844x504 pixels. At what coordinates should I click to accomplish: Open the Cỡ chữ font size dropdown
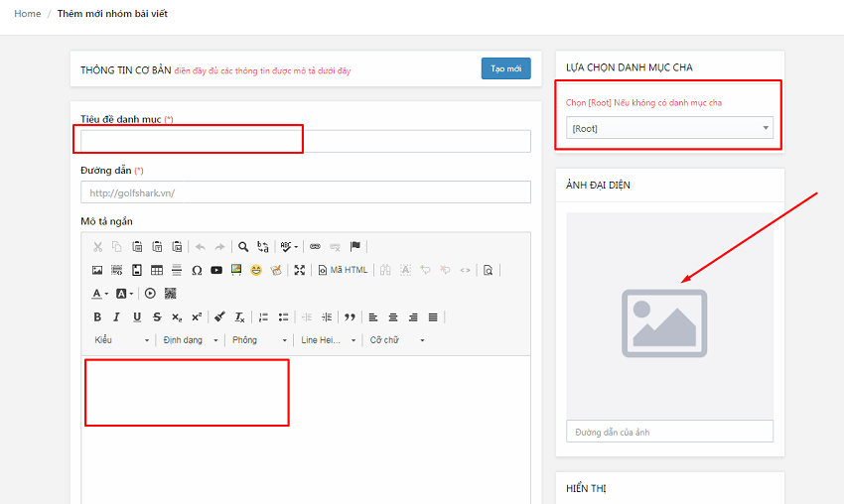point(397,340)
